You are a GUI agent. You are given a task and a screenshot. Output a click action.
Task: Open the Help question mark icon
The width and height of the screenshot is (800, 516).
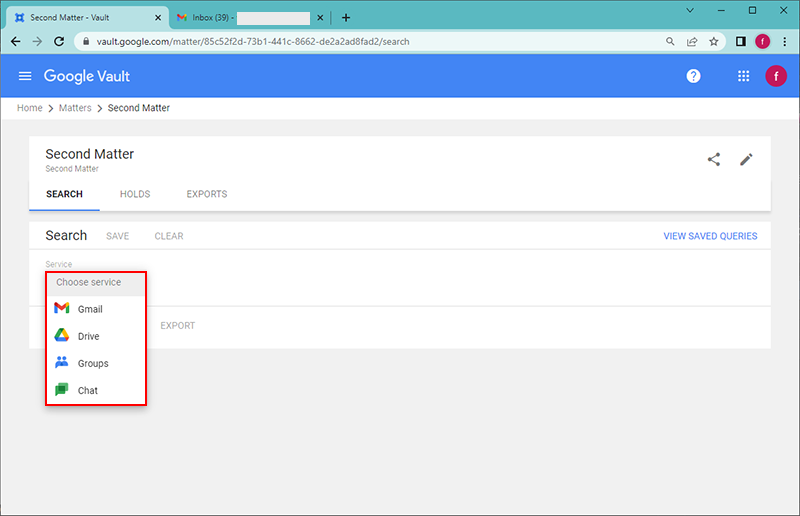pos(693,76)
